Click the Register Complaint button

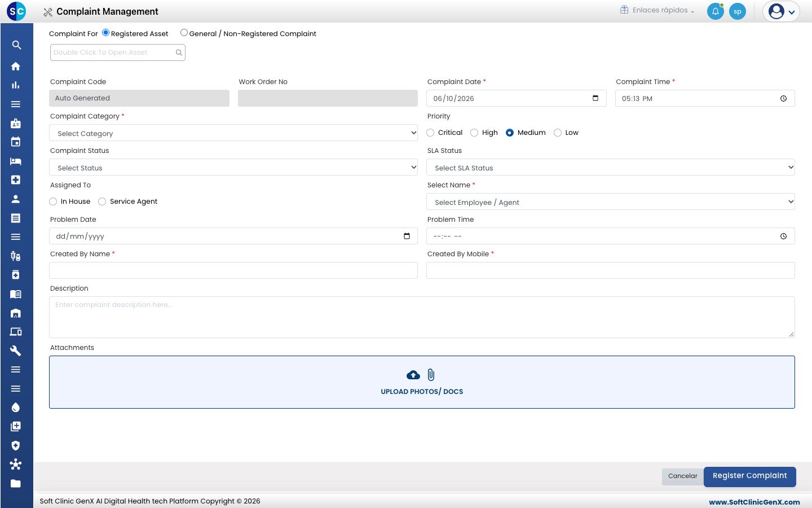pyautogui.click(x=750, y=476)
